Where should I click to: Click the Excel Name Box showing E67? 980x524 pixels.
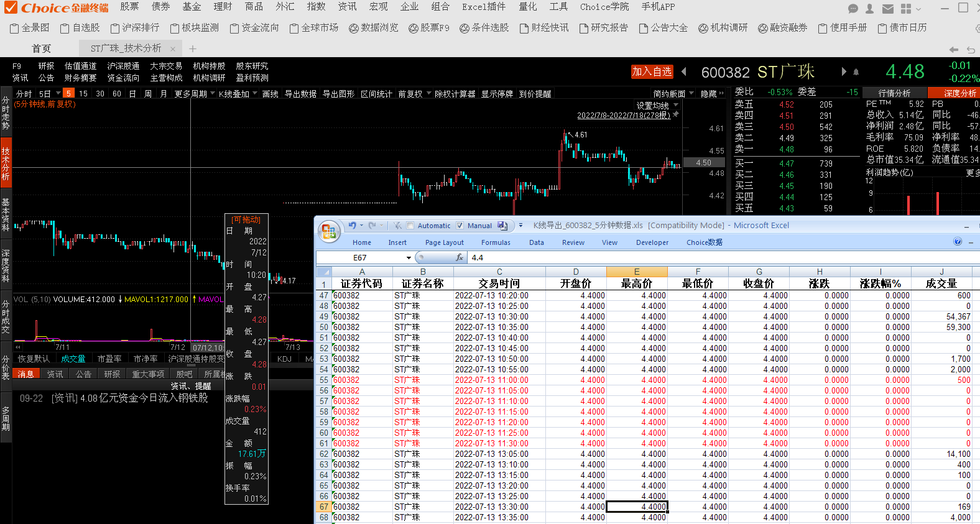click(361, 257)
